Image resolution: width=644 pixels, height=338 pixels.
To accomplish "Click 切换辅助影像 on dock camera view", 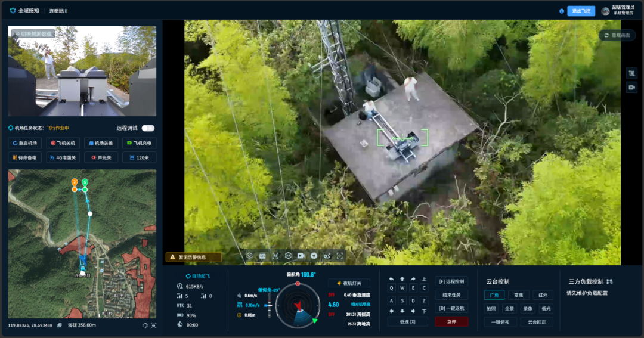I will click(x=33, y=33).
